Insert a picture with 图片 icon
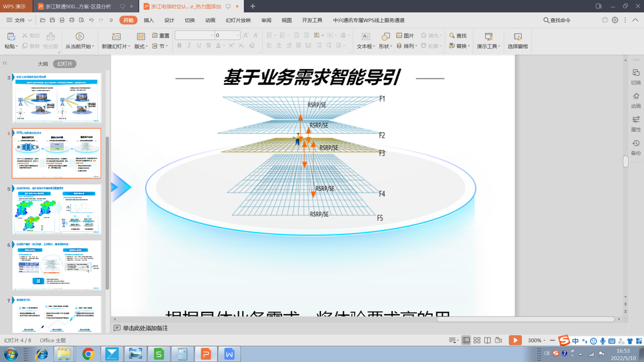Image resolution: width=644 pixels, height=362 pixels. (405, 35)
